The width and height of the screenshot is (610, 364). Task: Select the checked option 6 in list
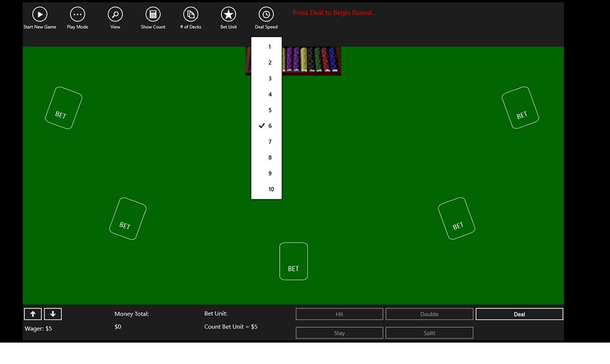coord(266,126)
